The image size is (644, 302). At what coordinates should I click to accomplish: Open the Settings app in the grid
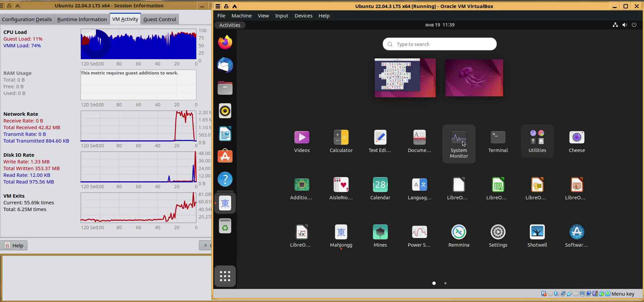pos(498,236)
